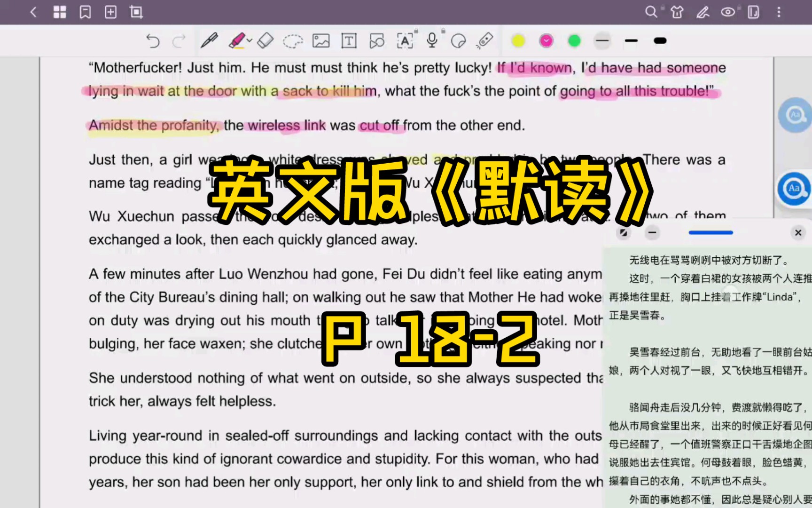Select the Lasso selection tool
Screen dimensions: 812x508
(x=293, y=41)
